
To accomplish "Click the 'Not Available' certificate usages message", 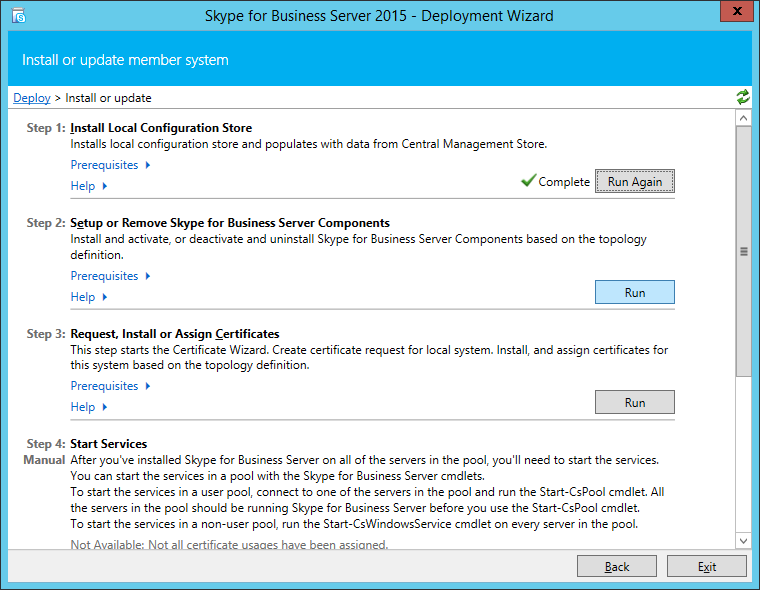I will pyautogui.click(x=229, y=545).
